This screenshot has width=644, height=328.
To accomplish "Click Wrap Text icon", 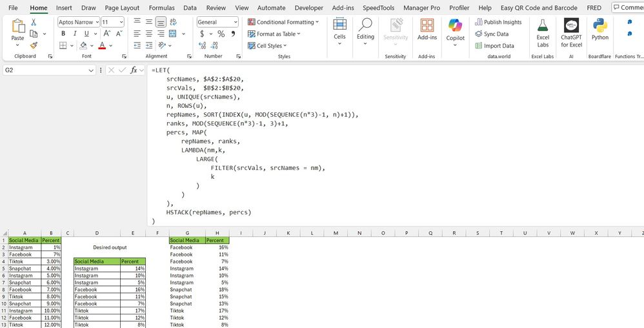I will [x=173, y=22].
